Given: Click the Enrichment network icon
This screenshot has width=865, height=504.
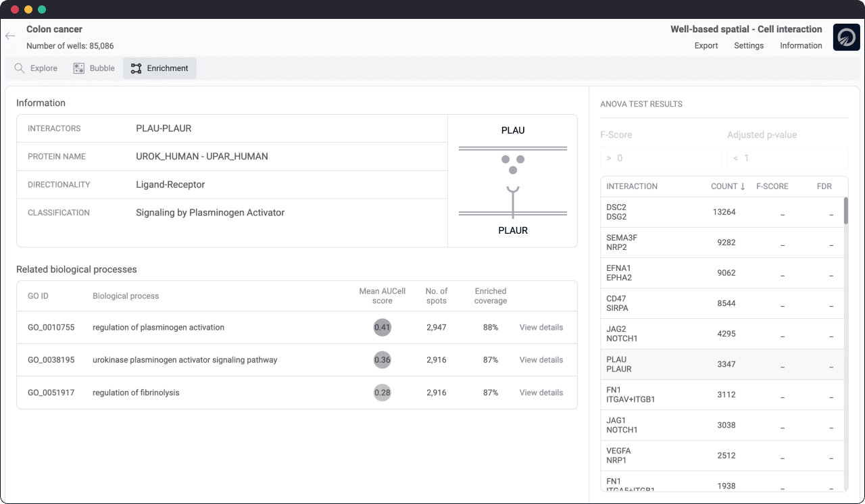Looking at the screenshot, I should (137, 68).
